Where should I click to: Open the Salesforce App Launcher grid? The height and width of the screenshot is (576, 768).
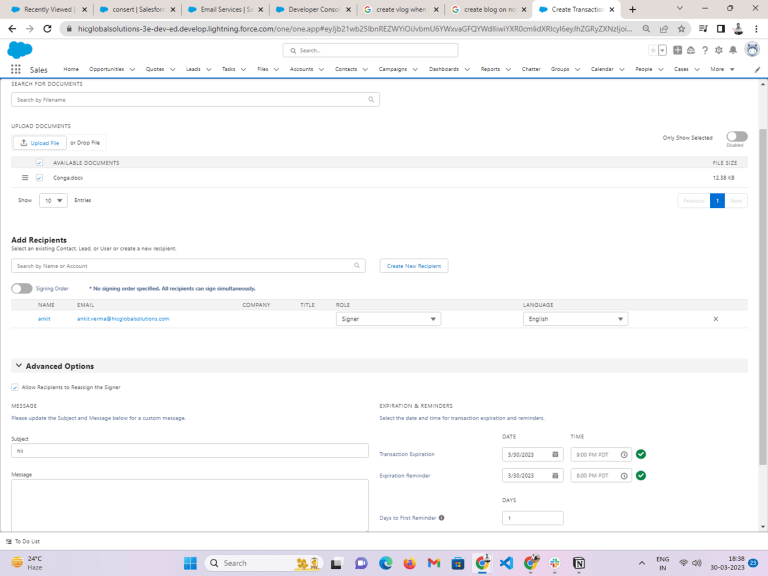pos(16,69)
